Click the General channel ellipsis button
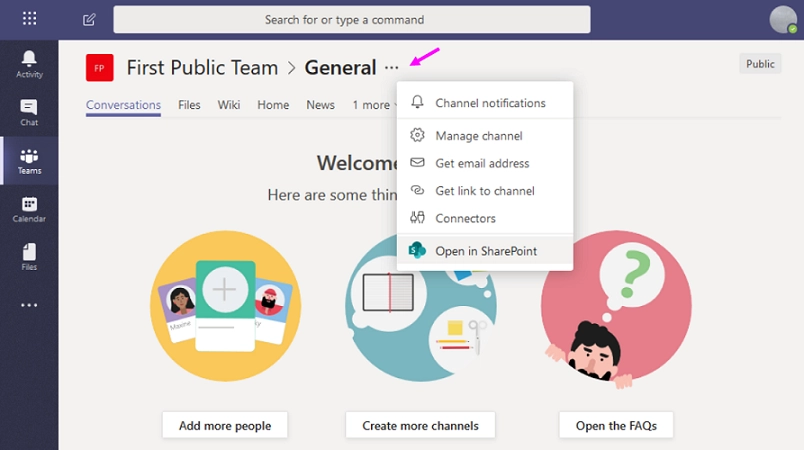 [x=391, y=68]
